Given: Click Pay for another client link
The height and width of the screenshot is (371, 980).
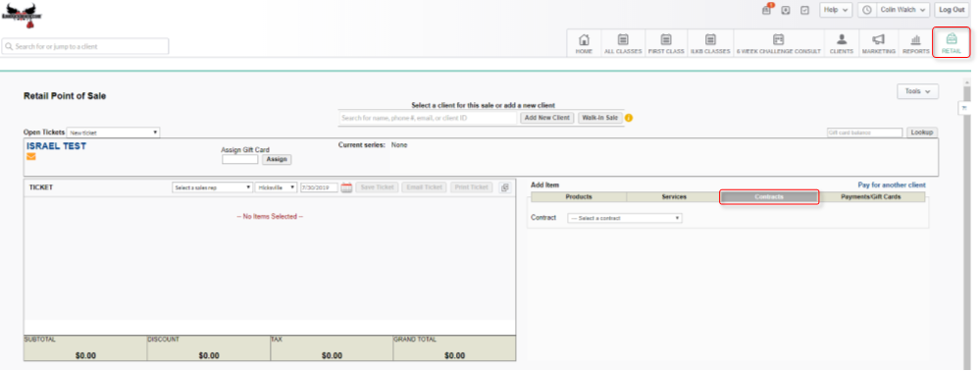Looking at the screenshot, I should pos(892,185).
